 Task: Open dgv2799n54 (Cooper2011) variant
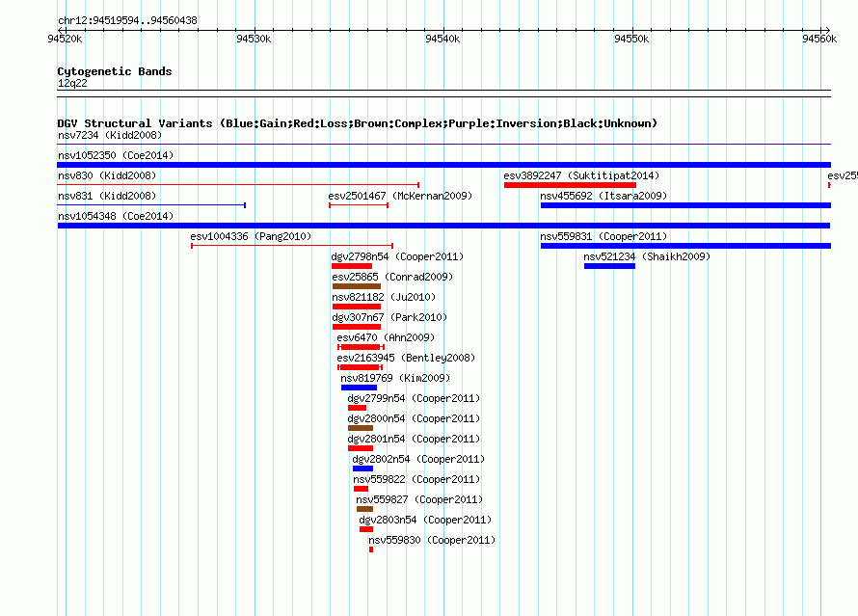414,398
